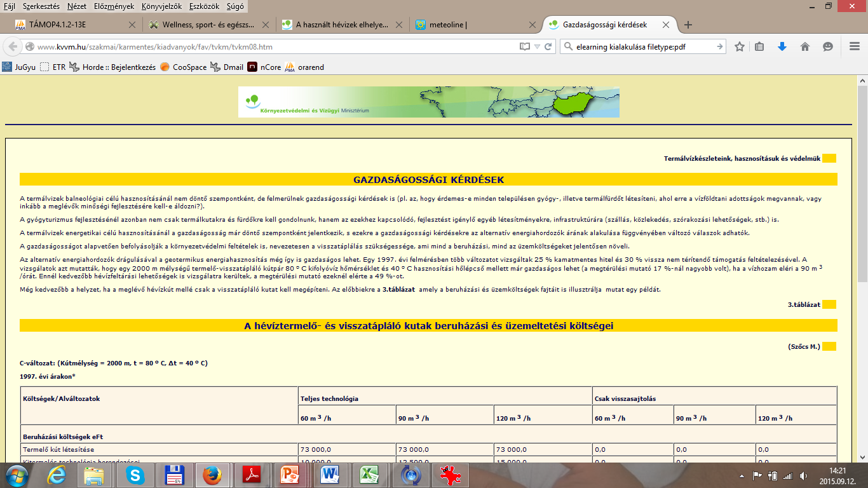
Task: Click the reader view icon in address bar
Action: pos(524,46)
